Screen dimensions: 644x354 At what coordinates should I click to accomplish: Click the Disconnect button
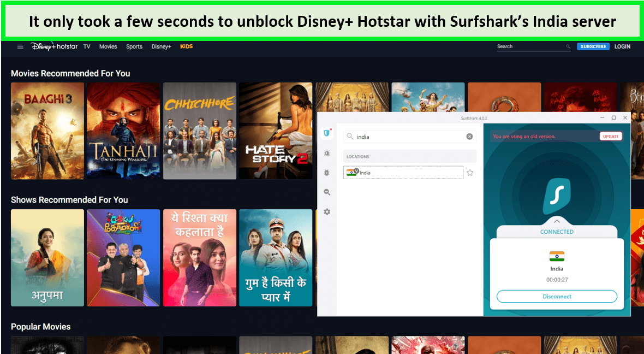tap(557, 297)
